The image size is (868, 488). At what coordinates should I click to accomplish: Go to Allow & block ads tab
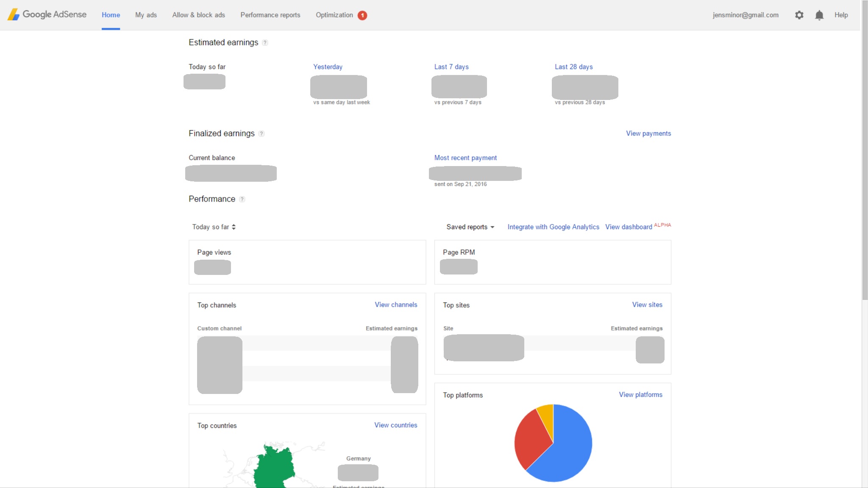(x=198, y=15)
